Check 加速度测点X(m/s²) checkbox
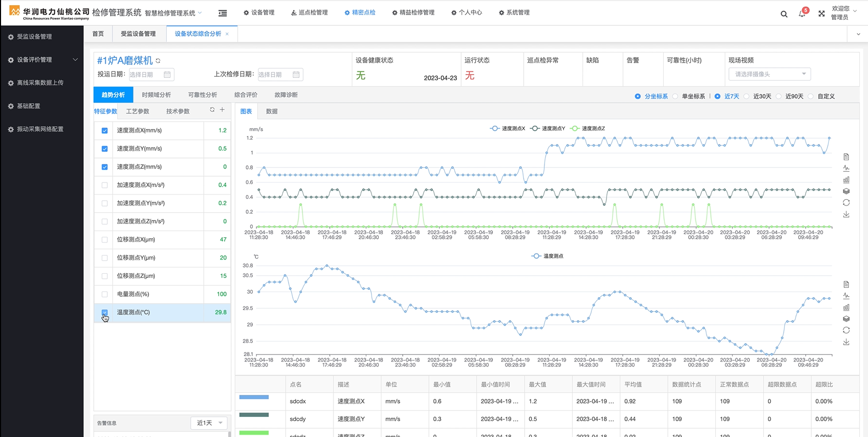The width and height of the screenshot is (868, 437). pyautogui.click(x=105, y=185)
